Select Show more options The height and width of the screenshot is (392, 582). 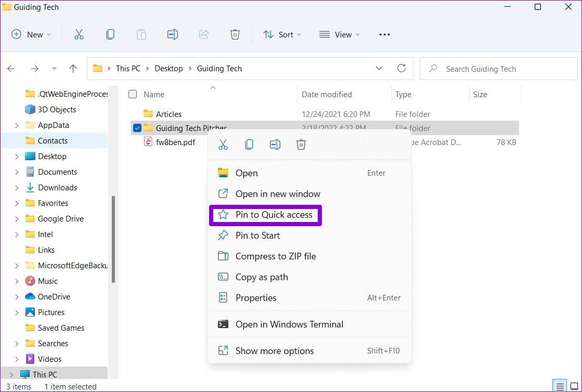tap(274, 351)
